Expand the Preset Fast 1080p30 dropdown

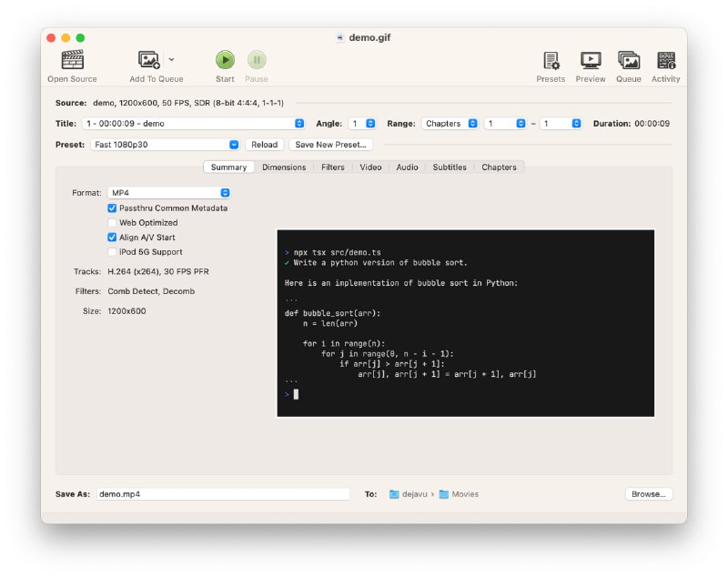(x=165, y=145)
